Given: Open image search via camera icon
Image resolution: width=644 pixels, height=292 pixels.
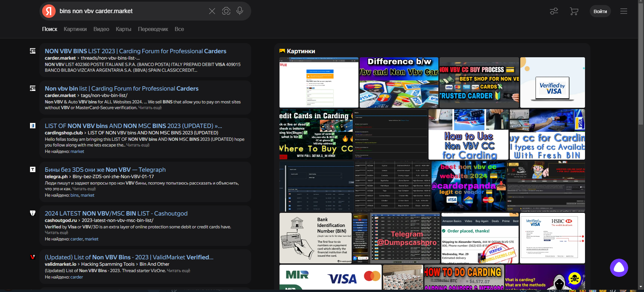Looking at the screenshot, I should pyautogui.click(x=226, y=11).
